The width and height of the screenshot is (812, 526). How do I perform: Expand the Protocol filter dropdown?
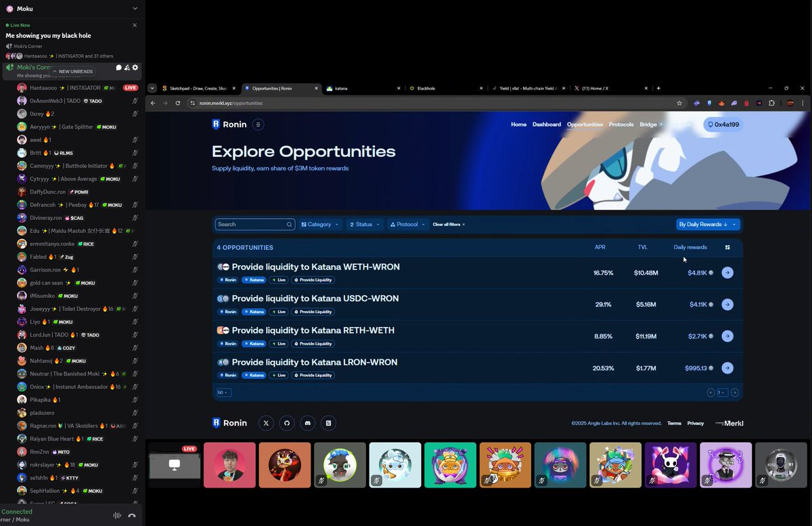tap(407, 224)
